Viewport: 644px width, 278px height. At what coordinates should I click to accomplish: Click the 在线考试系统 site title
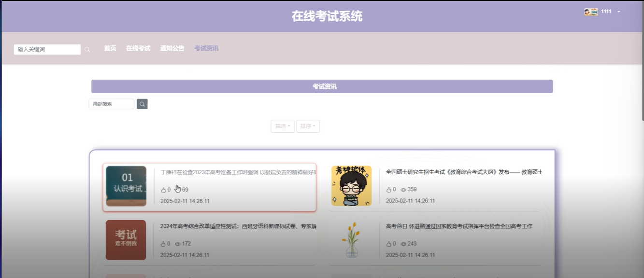327,16
